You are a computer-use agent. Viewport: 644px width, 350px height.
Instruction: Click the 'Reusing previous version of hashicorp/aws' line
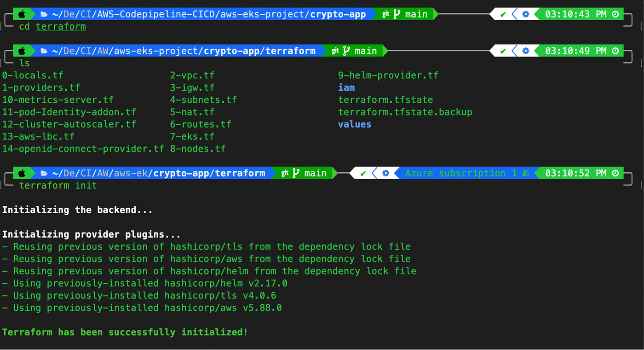[206, 259]
